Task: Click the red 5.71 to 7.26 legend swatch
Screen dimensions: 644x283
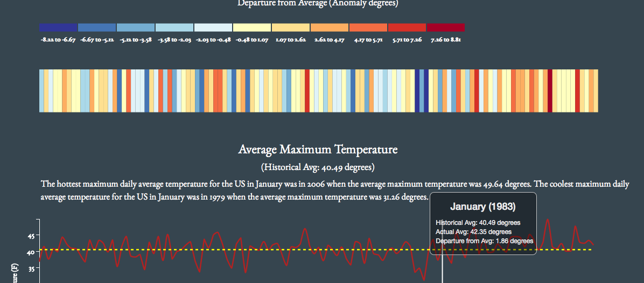Action: (x=407, y=27)
